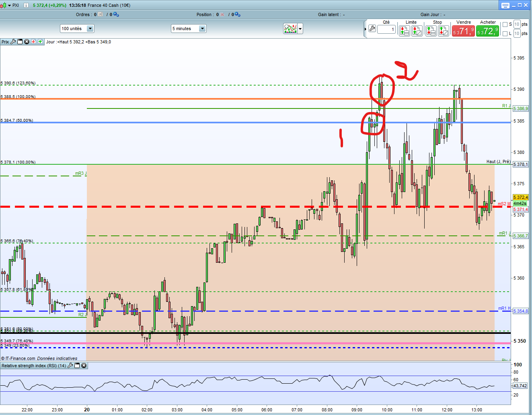This screenshot has height=415, width=532.
Task: Click the 4m42s countdown label
Action: click(x=520, y=203)
